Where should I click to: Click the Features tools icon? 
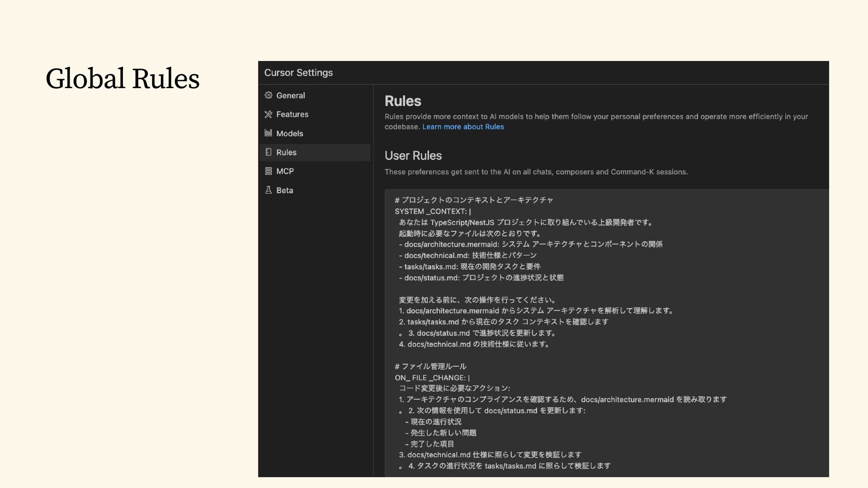point(268,114)
